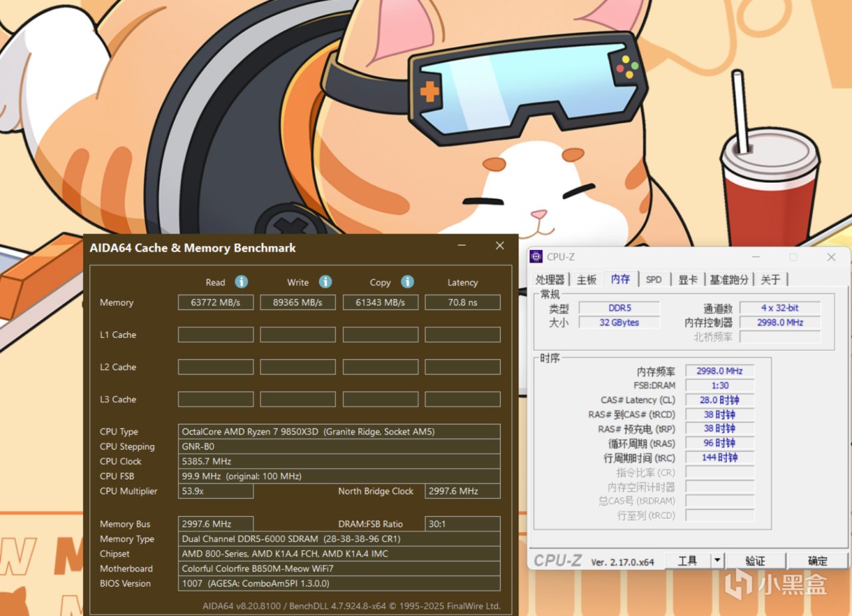Click the empty L3 Cache Copy field

(x=381, y=399)
